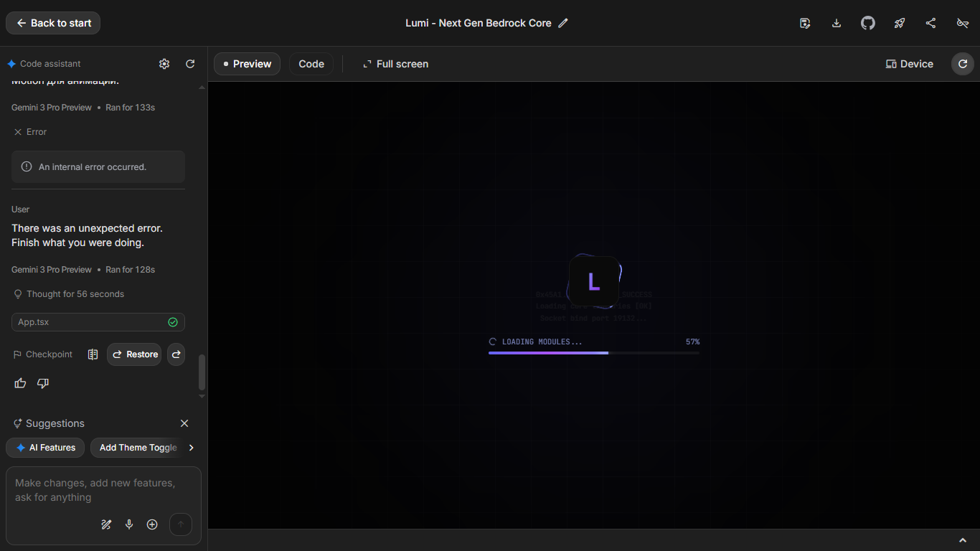Give thumbs up to the response
Viewport: 980px width, 551px height.
coord(20,383)
